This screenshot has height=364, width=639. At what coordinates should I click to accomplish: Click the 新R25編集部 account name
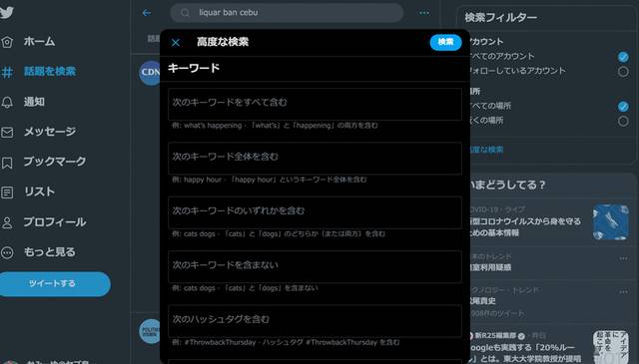tap(495, 336)
